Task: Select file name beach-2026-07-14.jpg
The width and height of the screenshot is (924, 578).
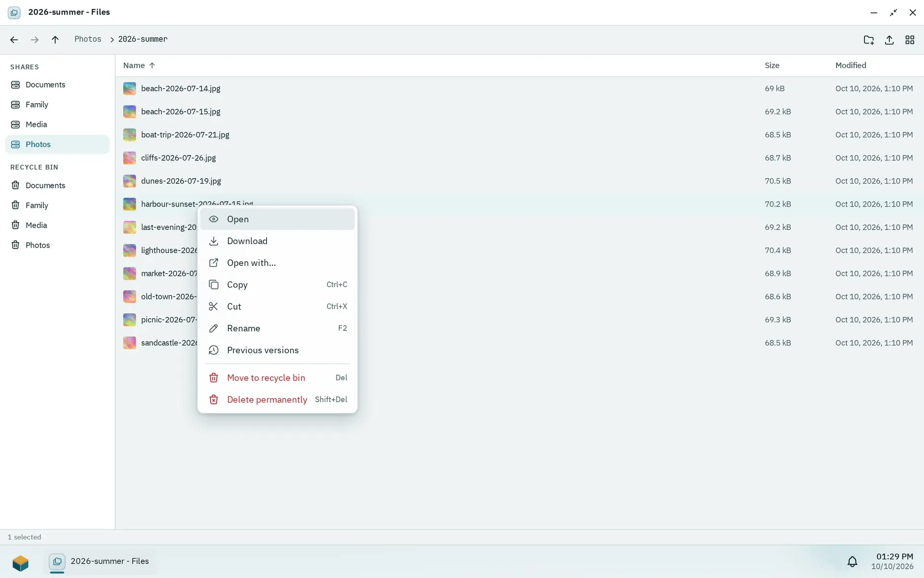Action: tap(180, 89)
